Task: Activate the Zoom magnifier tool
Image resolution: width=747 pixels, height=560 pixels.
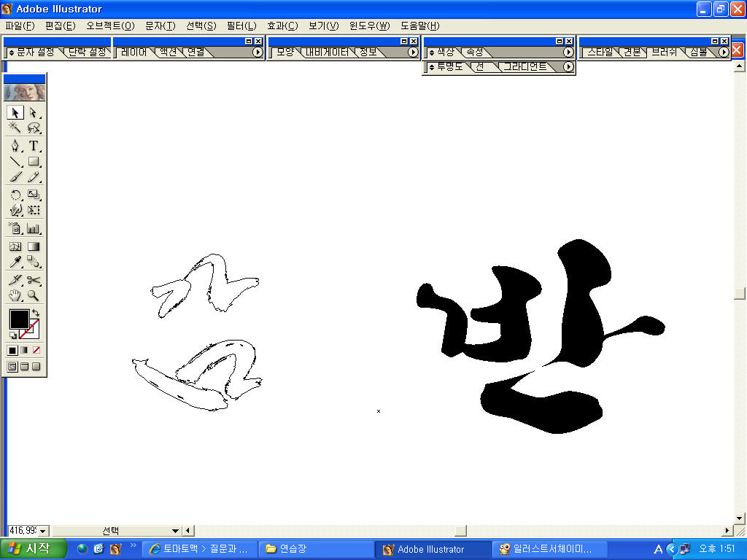Action: click(34, 295)
